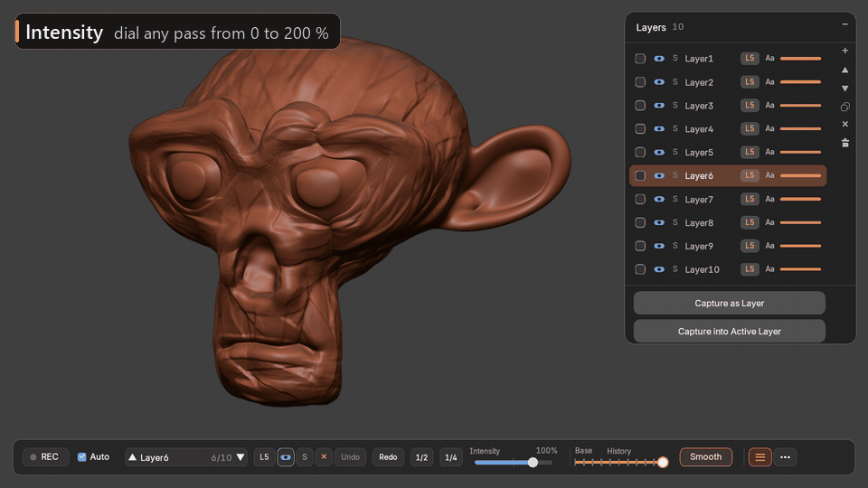Set intensity to 1/2
The width and height of the screenshot is (868, 488).
(421, 457)
